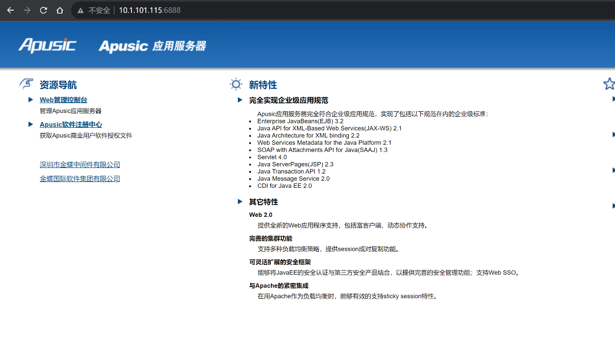
Task: Open the Apusic软件注册中心 link
Action: (71, 124)
